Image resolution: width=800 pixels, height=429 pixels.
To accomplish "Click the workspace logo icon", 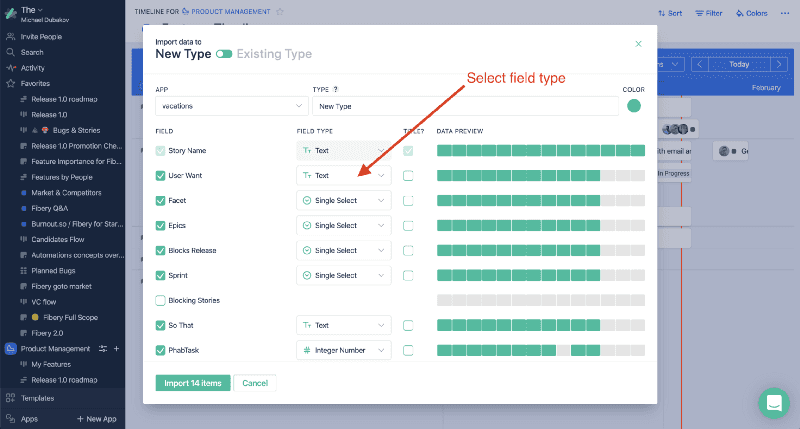I will tap(11, 14).
